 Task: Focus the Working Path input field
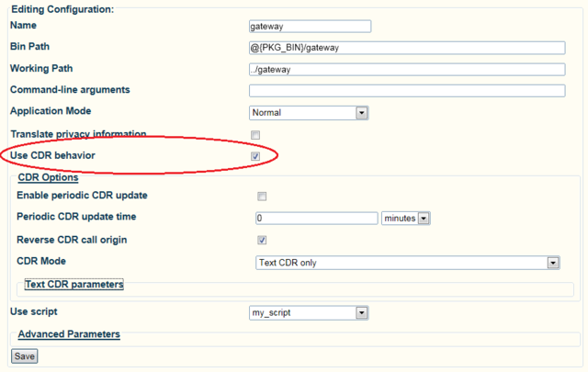tap(406, 69)
